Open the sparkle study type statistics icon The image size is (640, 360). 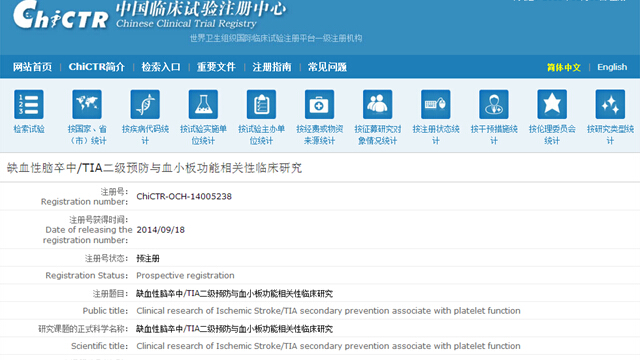click(x=610, y=104)
